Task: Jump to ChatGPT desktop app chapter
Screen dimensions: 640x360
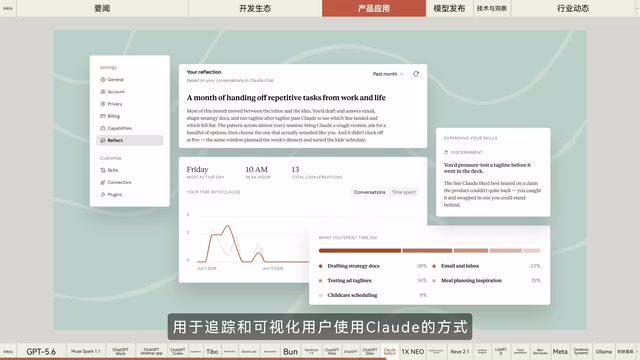Action: tap(151, 351)
